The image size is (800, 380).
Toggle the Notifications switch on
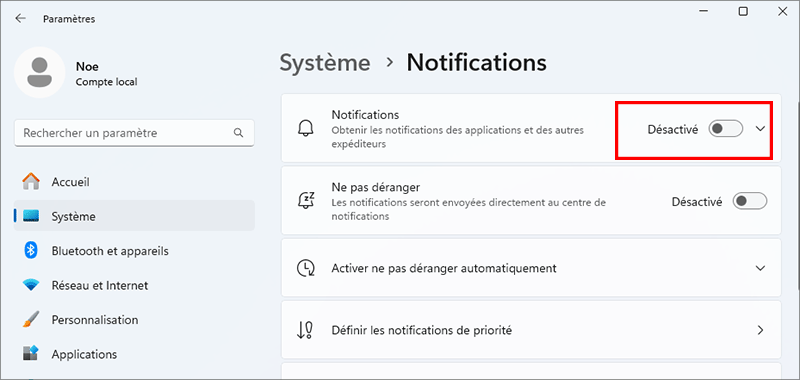coord(725,129)
